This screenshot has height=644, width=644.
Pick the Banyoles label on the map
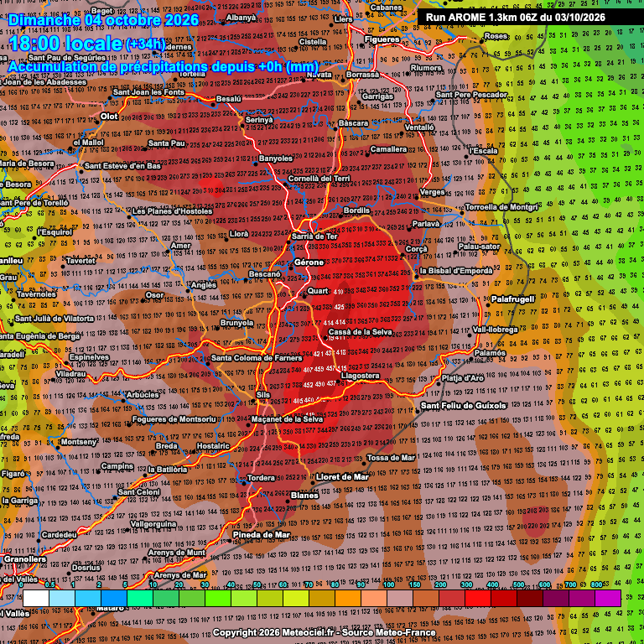click(x=276, y=158)
